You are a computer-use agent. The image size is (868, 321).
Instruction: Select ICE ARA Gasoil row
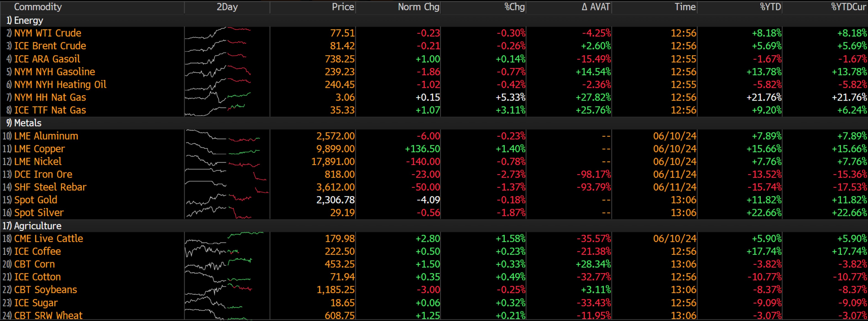pyautogui.click(x=434, y=59)
